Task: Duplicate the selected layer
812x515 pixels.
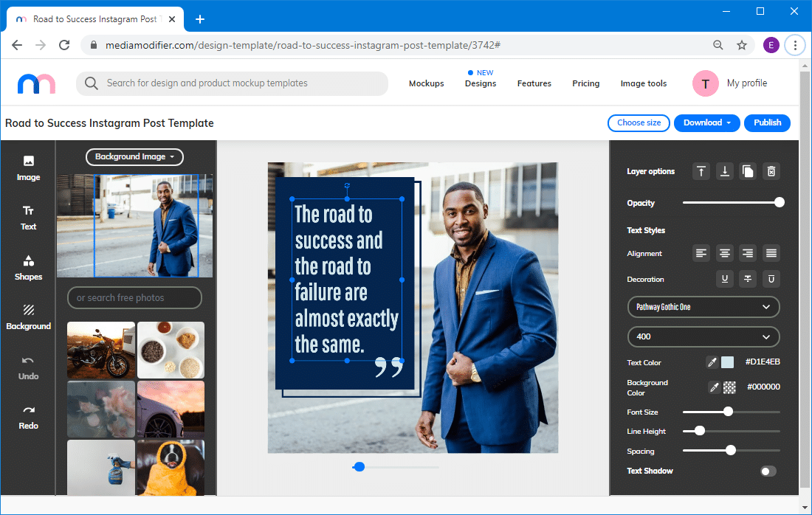Action: click(x=748, y=171)
